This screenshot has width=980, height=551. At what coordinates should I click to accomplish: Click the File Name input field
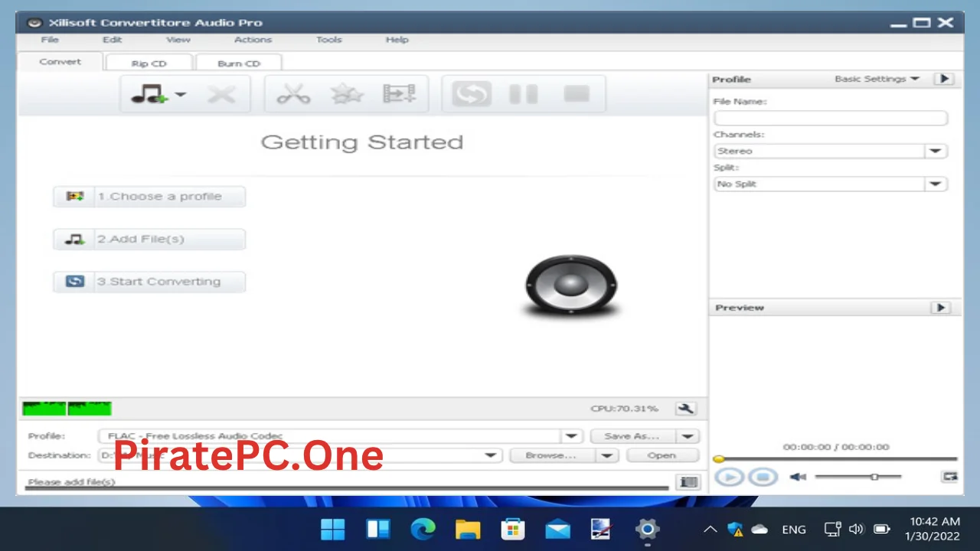pyautogui.click(x=831, y=118)
